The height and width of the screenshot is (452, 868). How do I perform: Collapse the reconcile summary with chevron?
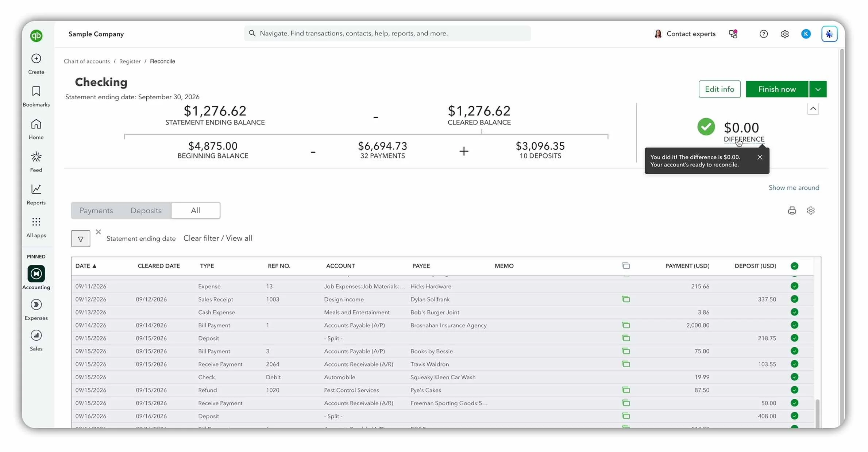(813, 109)
